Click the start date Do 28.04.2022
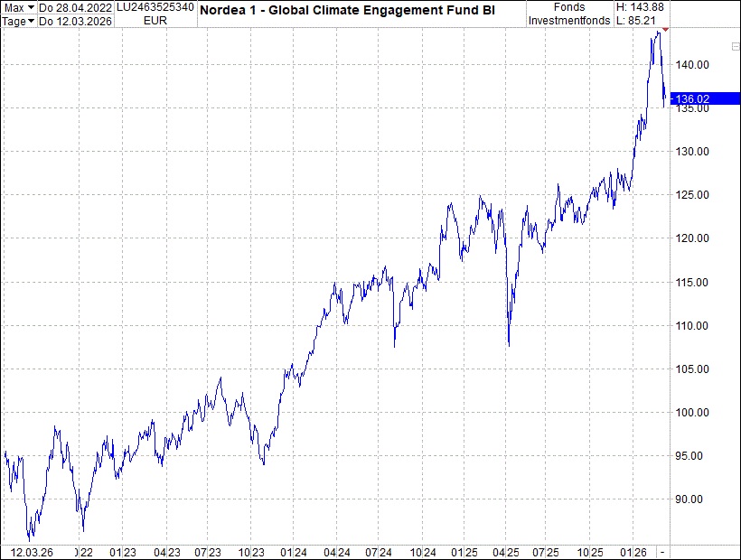This screenshot has width=741, height=560. click(x=75, y=7)
